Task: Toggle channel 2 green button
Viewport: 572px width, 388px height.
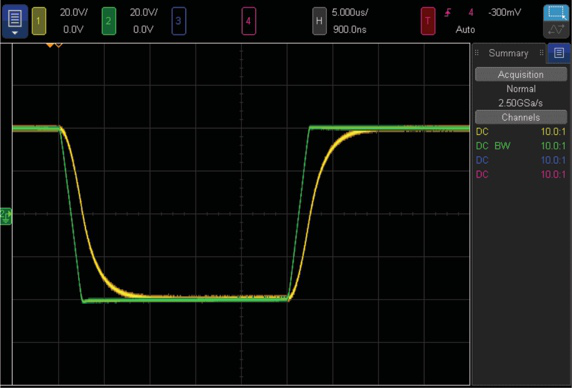Action: tap(109, 21)
